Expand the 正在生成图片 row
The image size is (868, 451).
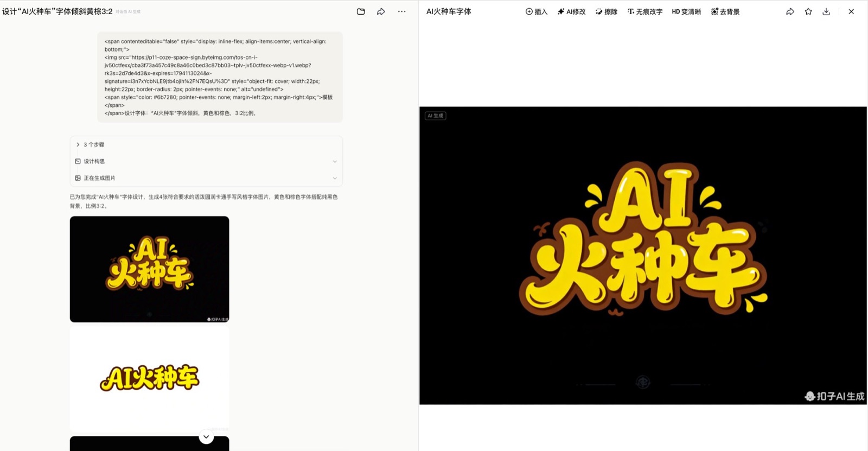tap(206, 178)
